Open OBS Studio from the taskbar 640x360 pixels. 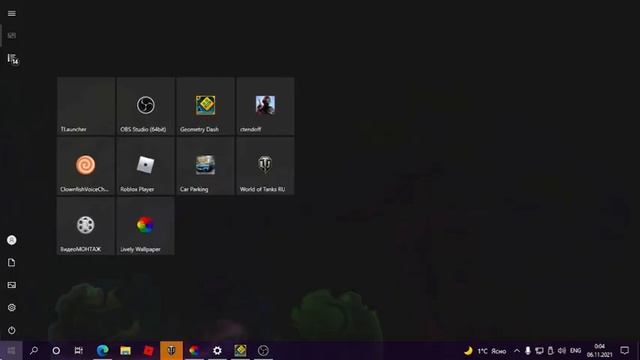(x=263, y=350)
